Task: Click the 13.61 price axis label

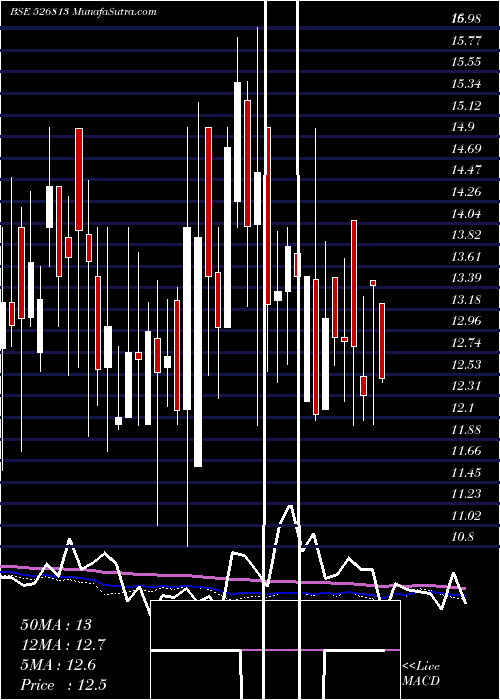Action: pyautogui.click(x=467, y=257)
